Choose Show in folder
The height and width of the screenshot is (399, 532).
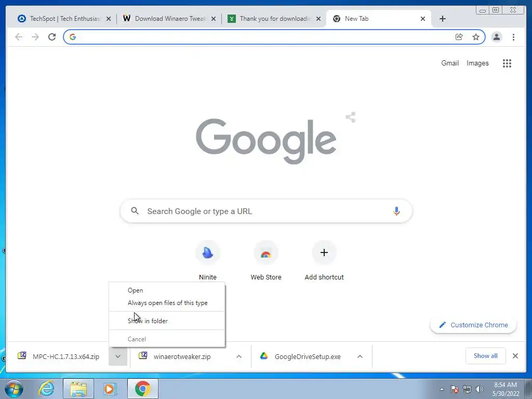pyautogui.click(x=167, y=321)
